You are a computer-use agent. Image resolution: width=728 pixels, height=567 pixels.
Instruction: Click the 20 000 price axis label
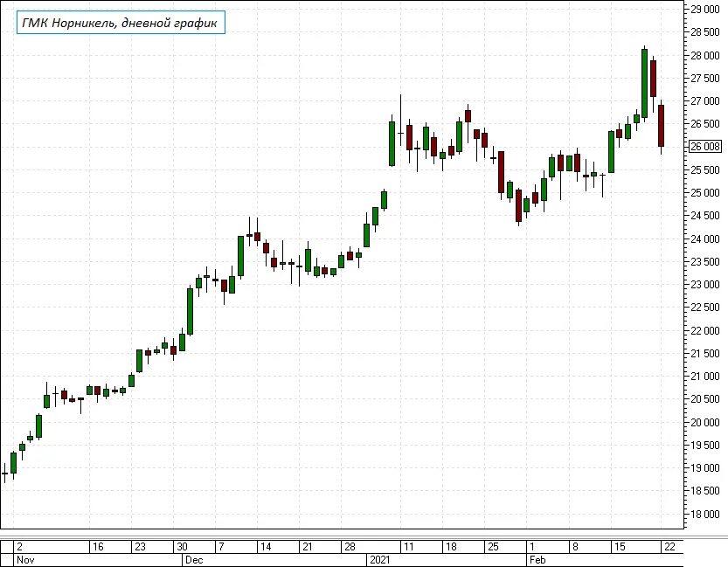point(705,422)
